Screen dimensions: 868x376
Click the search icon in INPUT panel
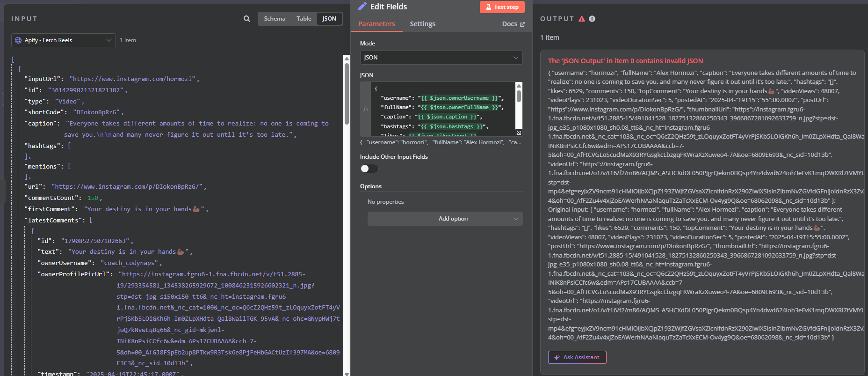tap(246, 19)
